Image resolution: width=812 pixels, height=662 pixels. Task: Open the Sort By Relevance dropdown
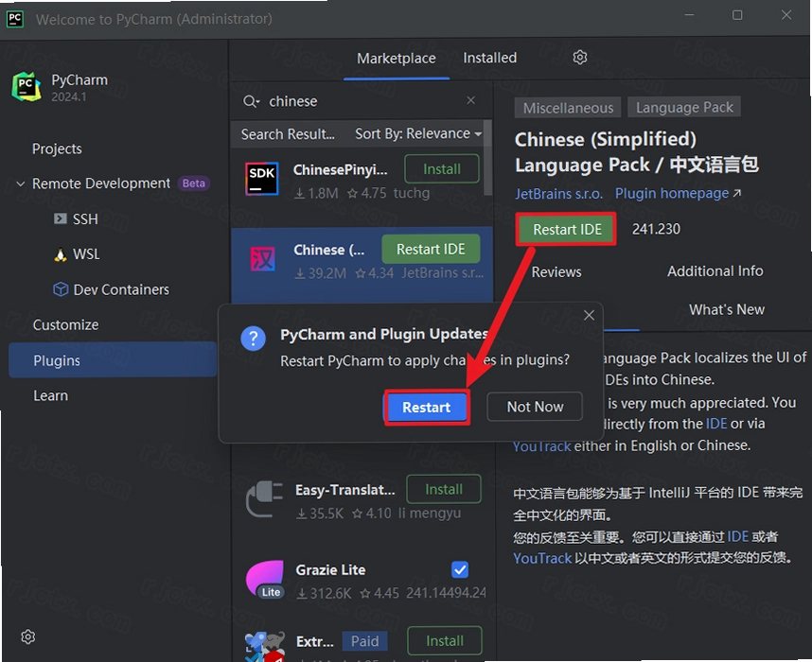tap(418, 133)
